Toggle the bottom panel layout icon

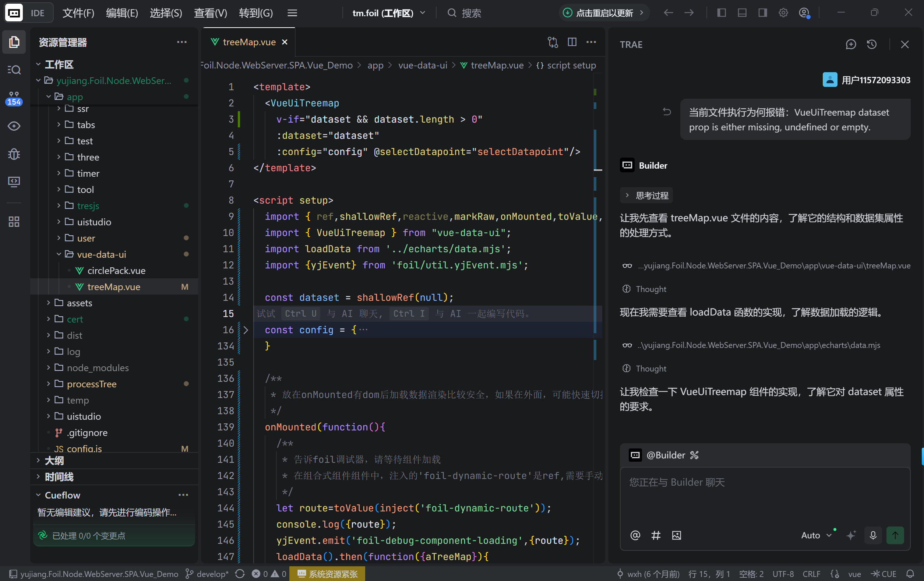click(x=742, y=13)
